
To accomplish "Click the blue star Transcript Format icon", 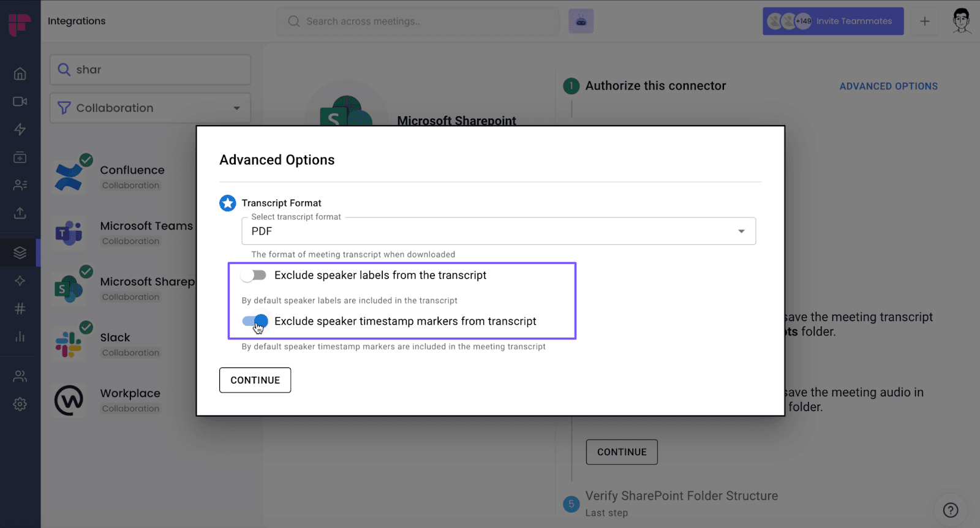I will point(228,203).
